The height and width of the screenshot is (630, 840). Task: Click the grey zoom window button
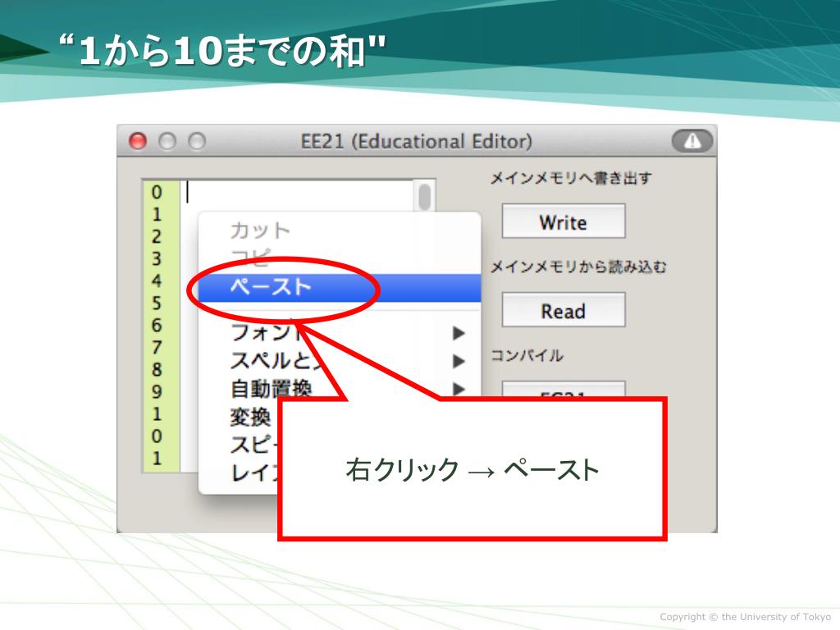click(x=197, y=141)
